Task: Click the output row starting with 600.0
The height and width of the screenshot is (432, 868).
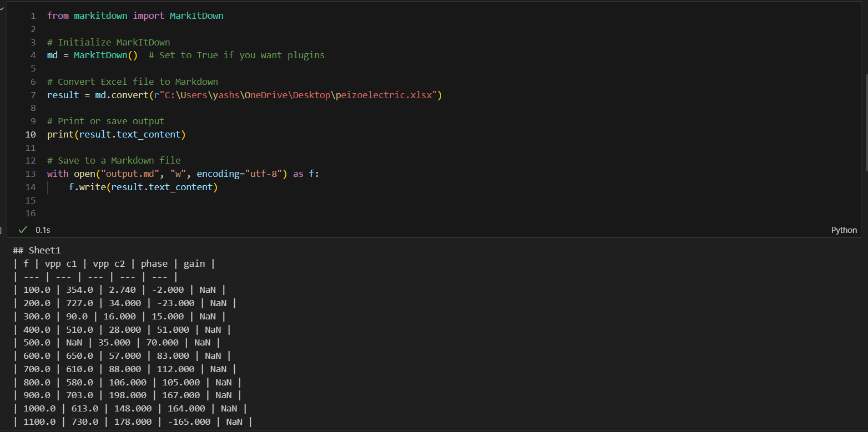Action: coord(122,356)
